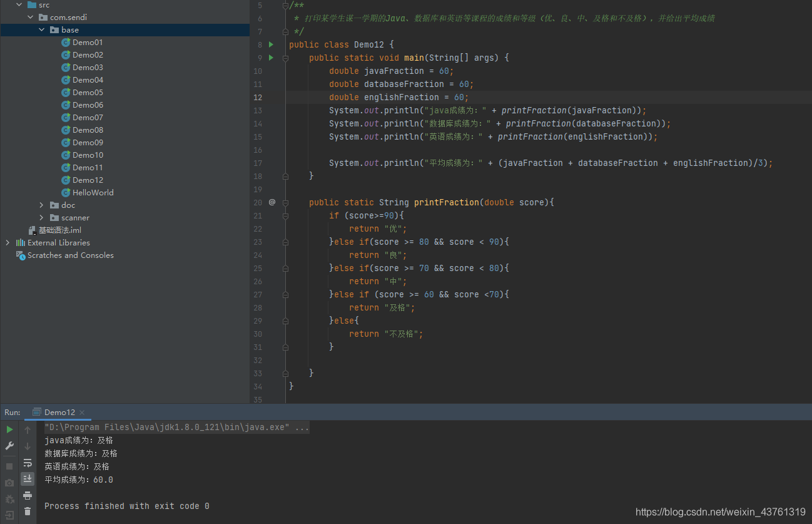Click run gutter arrow beside class Demo12

[271, 44]
